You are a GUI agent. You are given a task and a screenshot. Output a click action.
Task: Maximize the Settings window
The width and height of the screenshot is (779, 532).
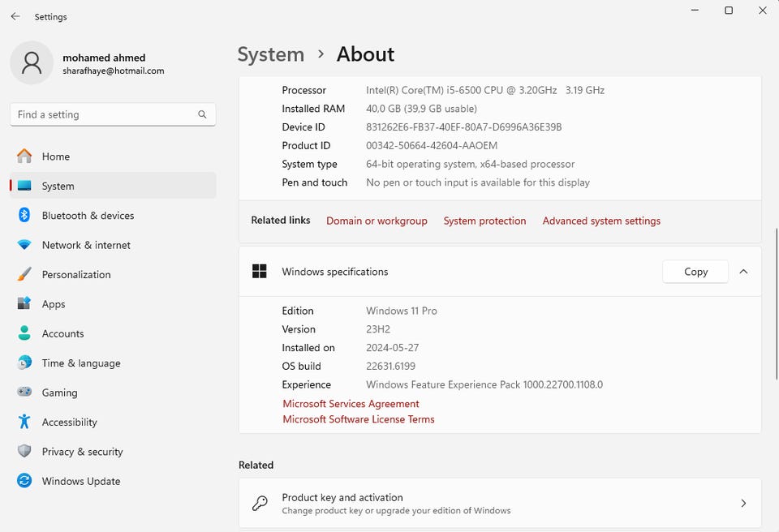[729, 10]
